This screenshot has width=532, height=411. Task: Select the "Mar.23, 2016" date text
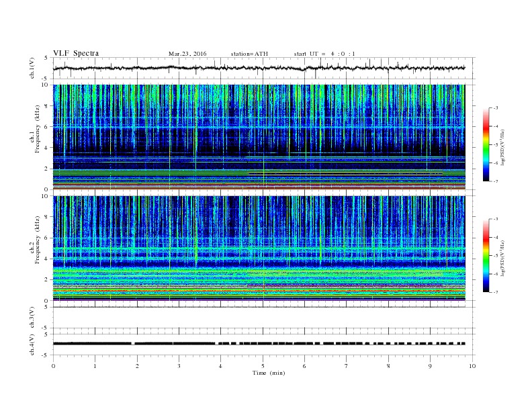click(187, 54)
